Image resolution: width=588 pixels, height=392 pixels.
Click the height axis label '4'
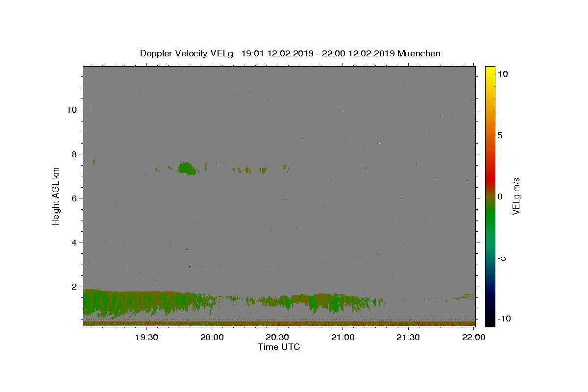pos(75,243)
